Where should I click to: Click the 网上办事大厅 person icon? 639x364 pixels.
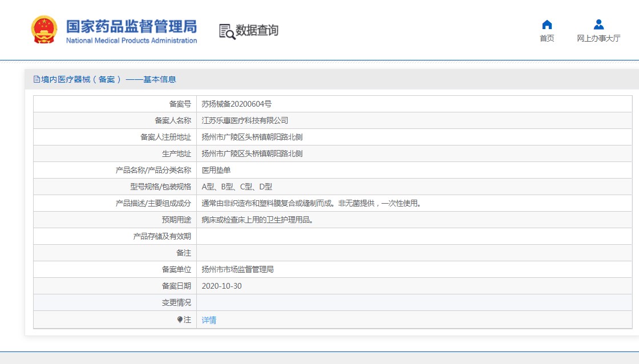(598, 25)
